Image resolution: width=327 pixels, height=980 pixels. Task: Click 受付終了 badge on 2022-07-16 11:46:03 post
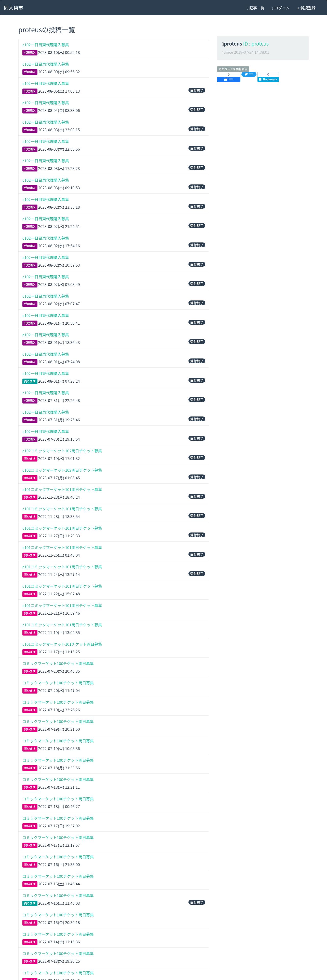(196, 902)
